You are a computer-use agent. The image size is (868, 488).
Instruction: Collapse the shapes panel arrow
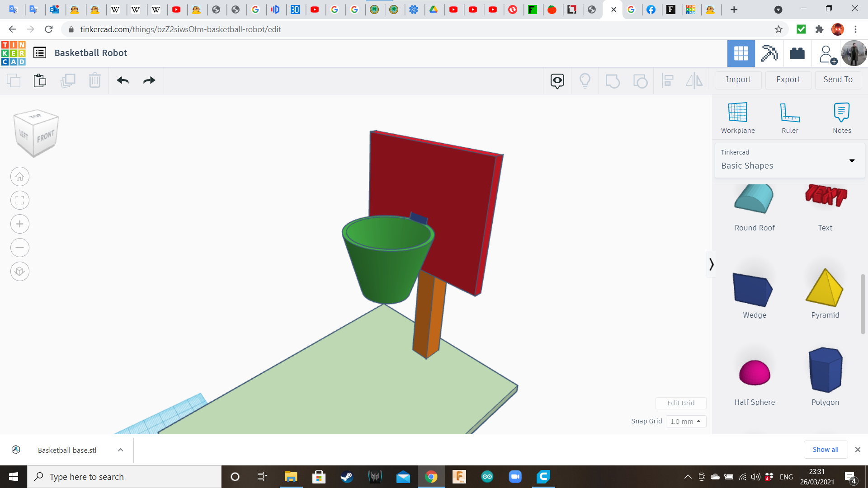point(711,264)
